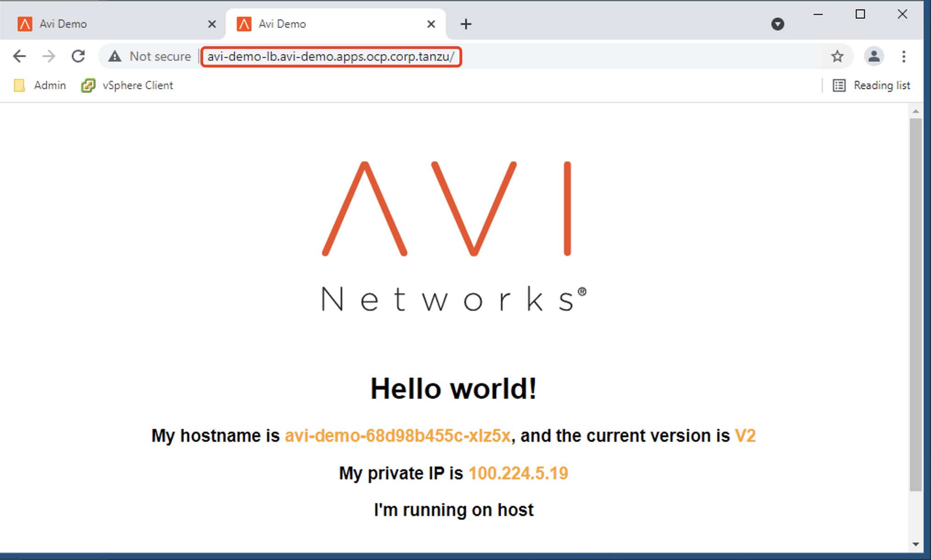This screenshot has height=560, width=931.
Task: Open the Reading list panel
Action: (871, 85)
